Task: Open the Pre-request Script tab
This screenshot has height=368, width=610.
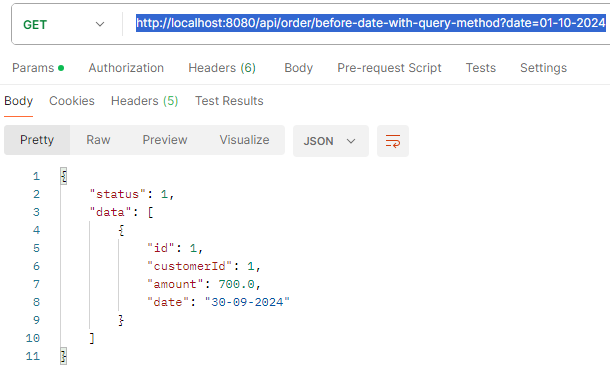Action: pos(389,68)
